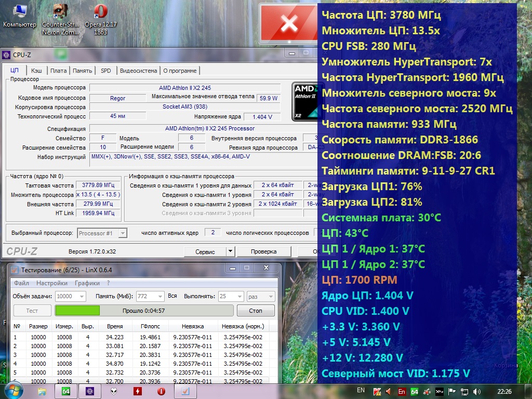Click the red speaker tray icon
Screen dimensions: 532x399
click(389, 392)
